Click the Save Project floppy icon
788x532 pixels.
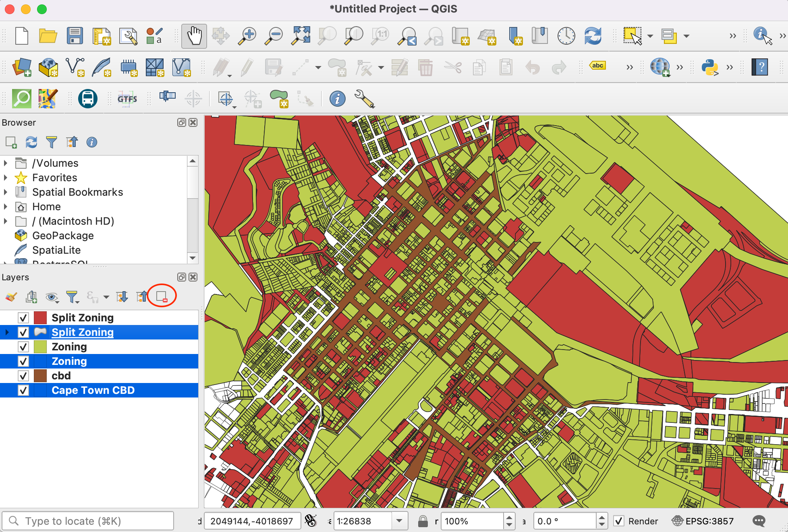[x=75, y=36]
